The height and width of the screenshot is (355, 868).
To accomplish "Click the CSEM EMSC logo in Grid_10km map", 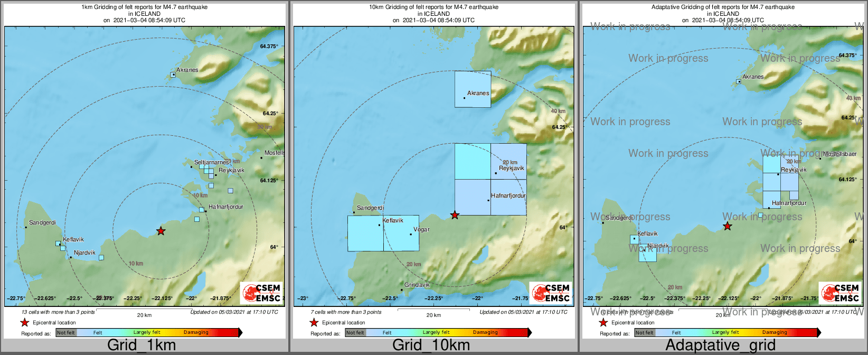I will coord(551,293).
